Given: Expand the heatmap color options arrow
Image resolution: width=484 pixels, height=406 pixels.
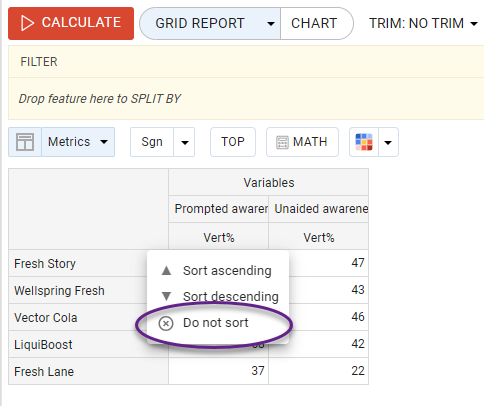Looking at the screenshot, I should [388, 143].
